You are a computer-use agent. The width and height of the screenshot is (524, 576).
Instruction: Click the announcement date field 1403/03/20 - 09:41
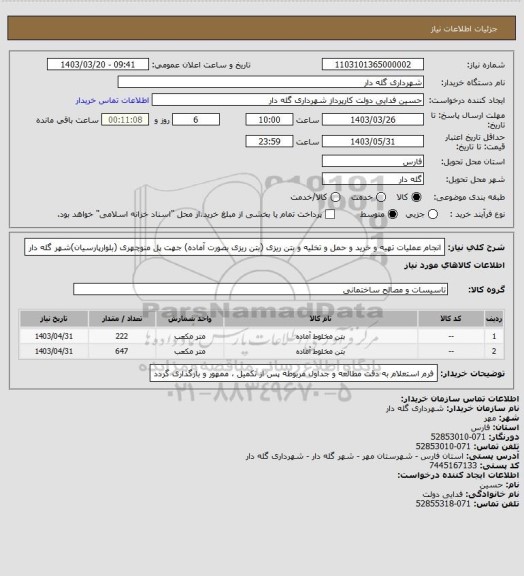point(98,64)
